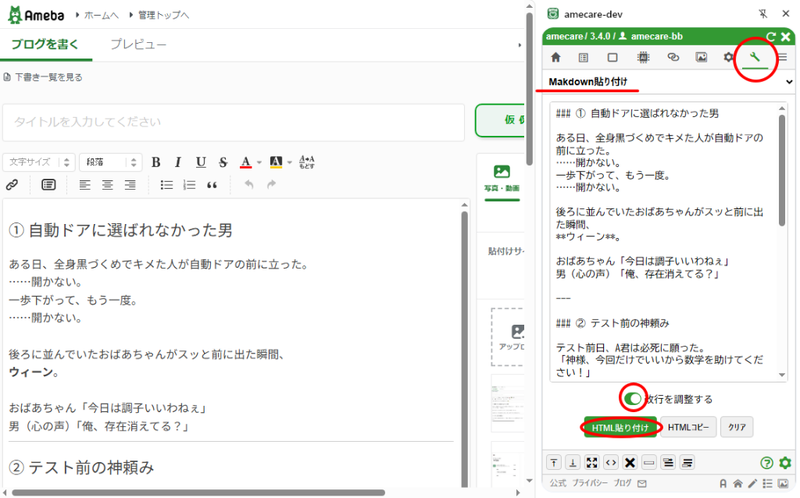Click the title input field
This screenshot has width=800, height=498.
233,122
